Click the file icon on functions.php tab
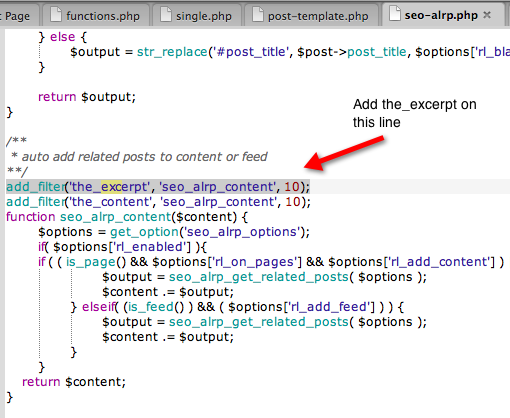510x418 pixels. [56, 15]
